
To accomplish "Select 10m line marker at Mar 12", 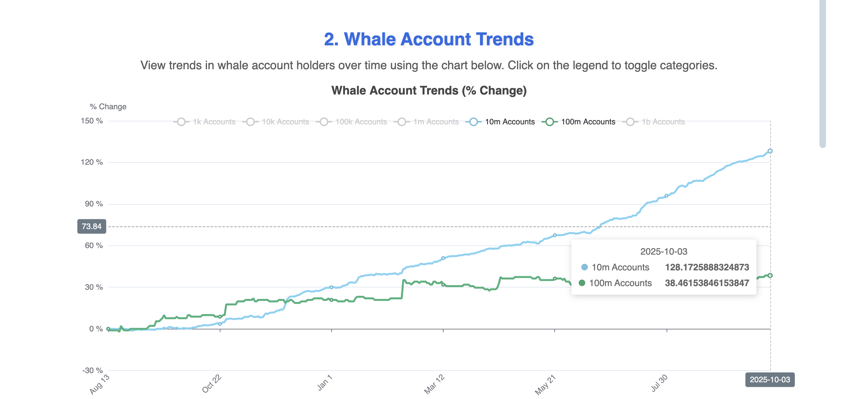I will pyautogui.click(x=443, y=258).
